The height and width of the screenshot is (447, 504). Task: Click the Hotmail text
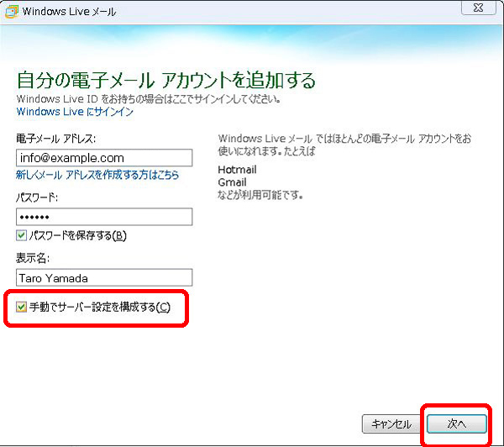coord(237,170)
